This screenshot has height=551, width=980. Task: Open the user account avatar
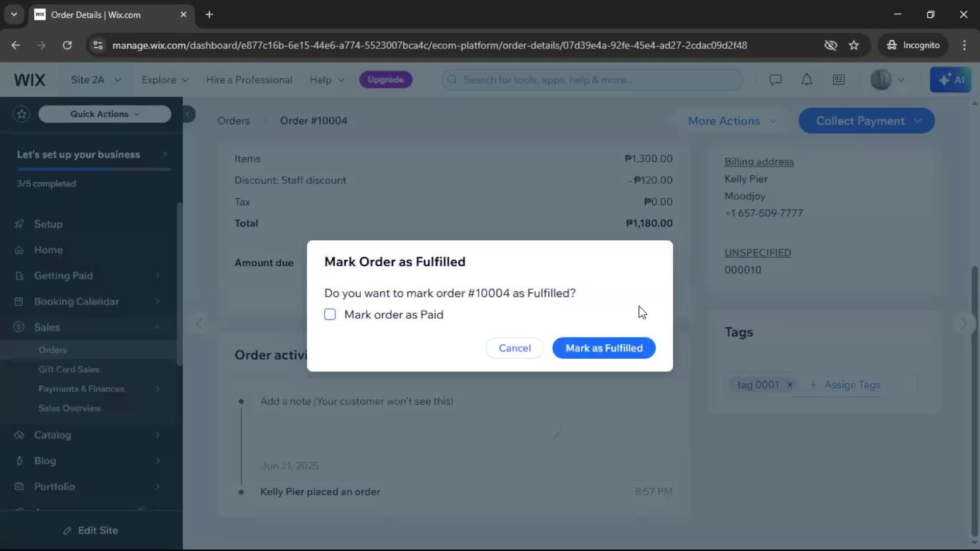[880, 80]
